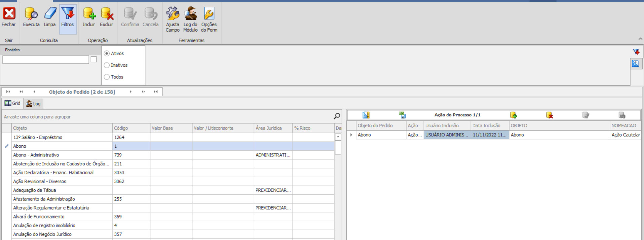Select the 'Abono - Administrativo' row
This screenshot has height=240, width=644.
168,155
